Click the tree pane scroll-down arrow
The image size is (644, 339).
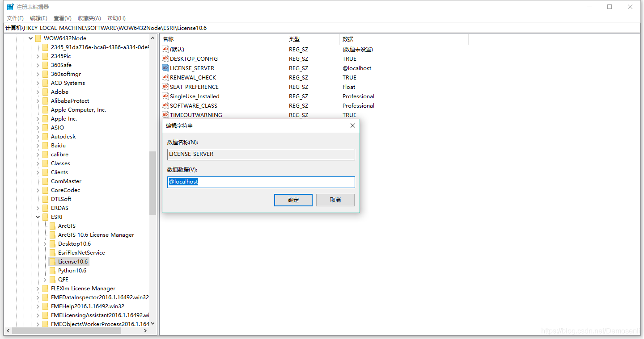153,323
